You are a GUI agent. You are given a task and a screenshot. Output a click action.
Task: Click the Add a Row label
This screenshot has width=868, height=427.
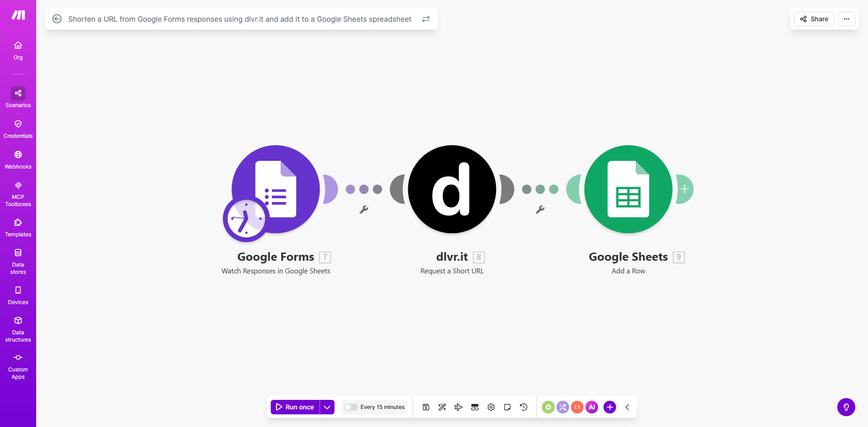[628, 271]
